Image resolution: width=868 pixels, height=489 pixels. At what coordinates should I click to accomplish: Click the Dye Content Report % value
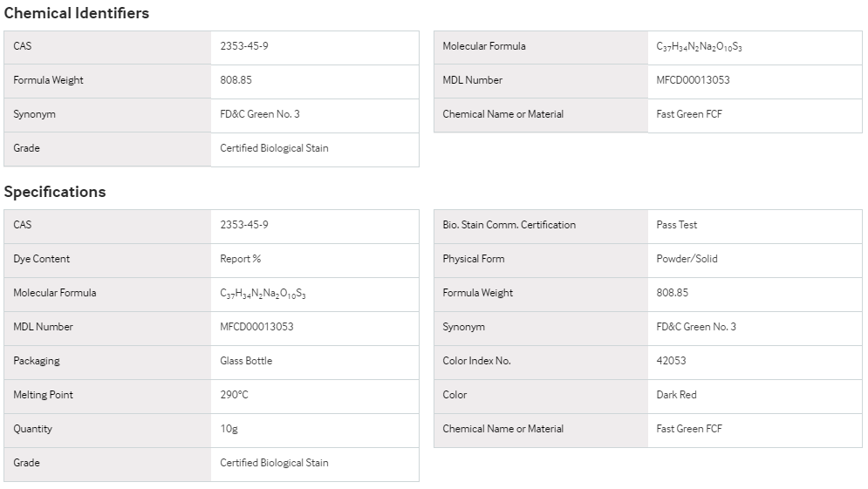(x=240, y=258)
